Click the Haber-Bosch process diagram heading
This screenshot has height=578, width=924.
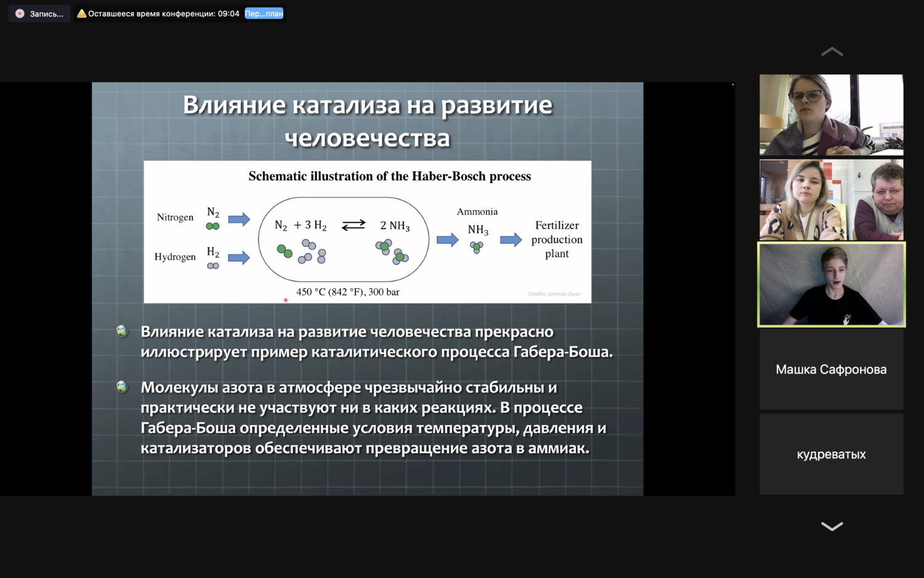(389, 176)
